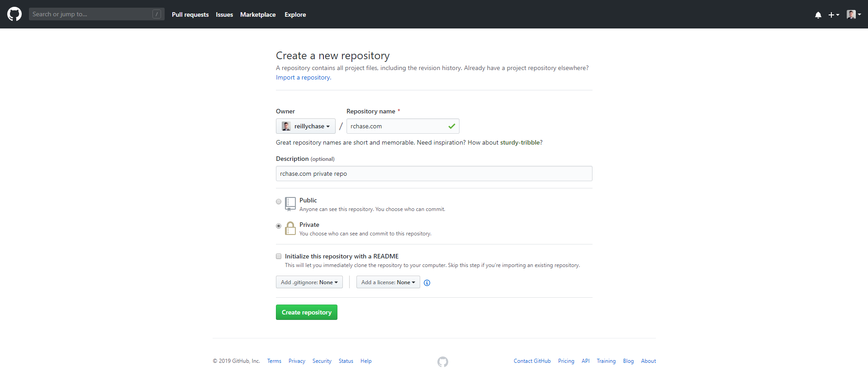Open the user avatar profile menu
The image size is (868, 380).
(854, 14)
